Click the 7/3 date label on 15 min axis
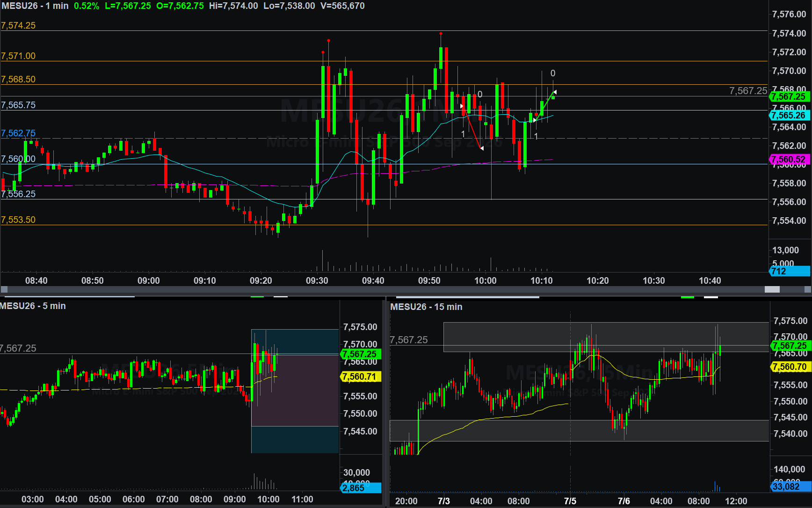The width and height of the screenshot is (812, 508). coord(444,501)
